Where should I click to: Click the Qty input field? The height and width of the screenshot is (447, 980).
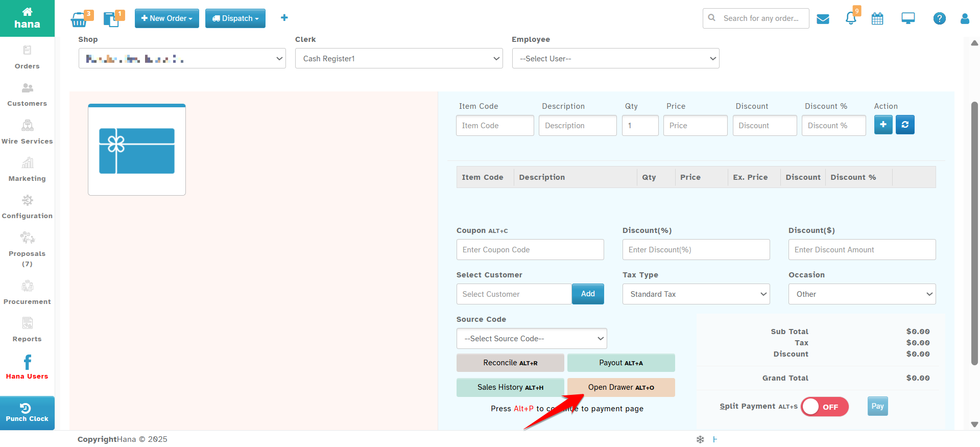coord(640,125)
